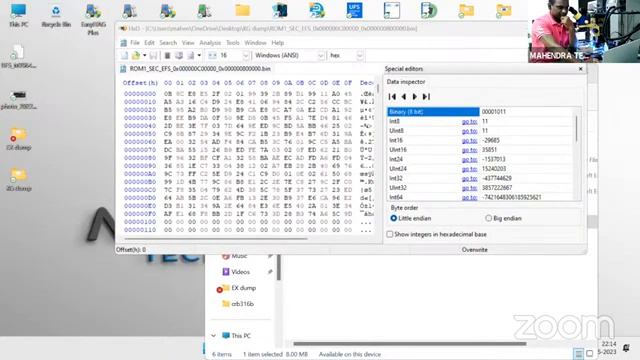This screenshot has height=360, width=640.
Task: Open the Tools menu in HxD
Action: (x=233, y=43)
